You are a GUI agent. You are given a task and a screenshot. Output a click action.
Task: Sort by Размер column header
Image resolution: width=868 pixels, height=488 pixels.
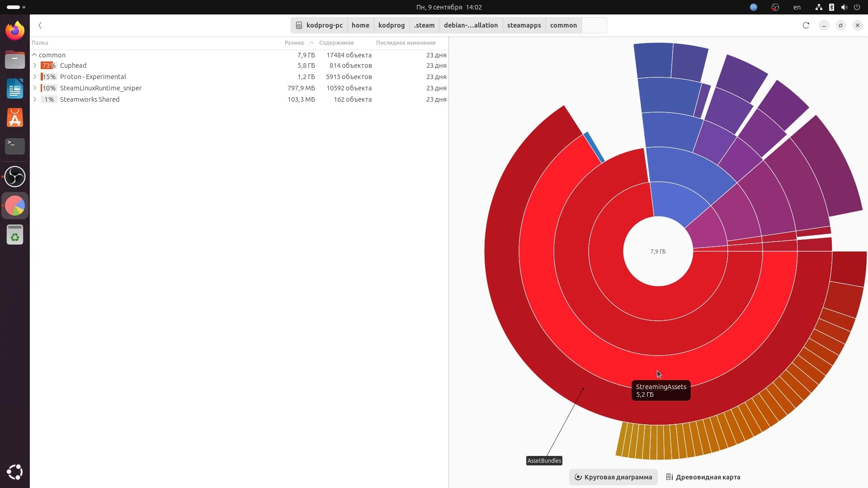(294, 43)
